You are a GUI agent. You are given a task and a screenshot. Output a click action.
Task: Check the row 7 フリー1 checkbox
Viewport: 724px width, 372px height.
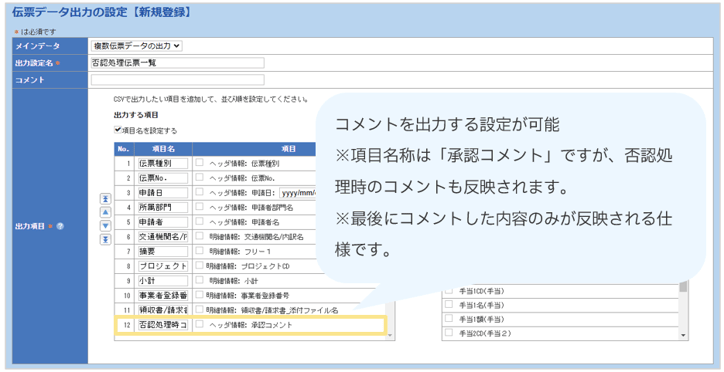point(199,251)
